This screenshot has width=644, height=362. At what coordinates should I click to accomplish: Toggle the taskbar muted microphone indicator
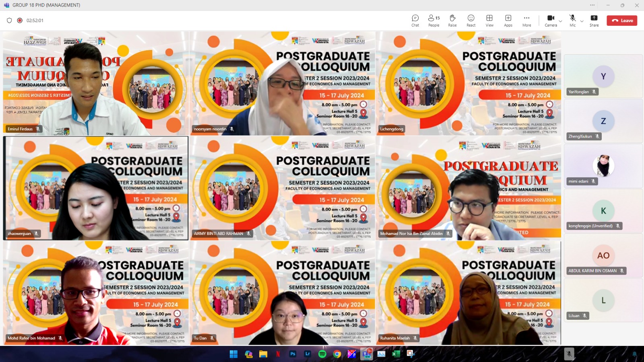click(569, 354)
